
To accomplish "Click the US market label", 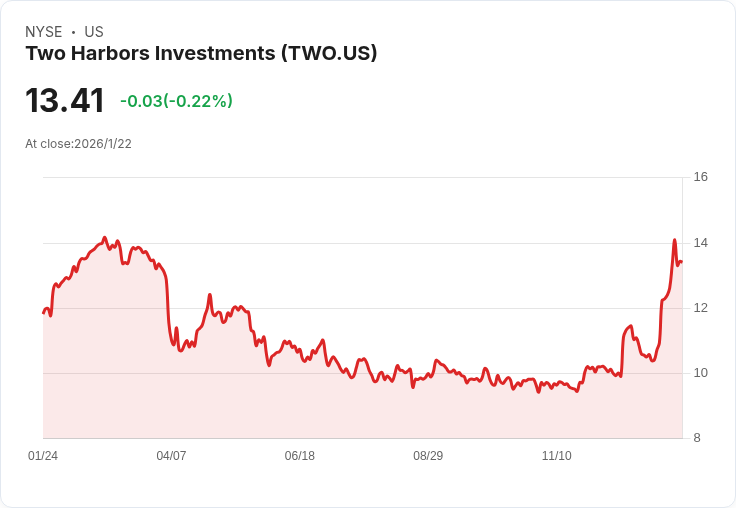I will [x=94, y=32].
